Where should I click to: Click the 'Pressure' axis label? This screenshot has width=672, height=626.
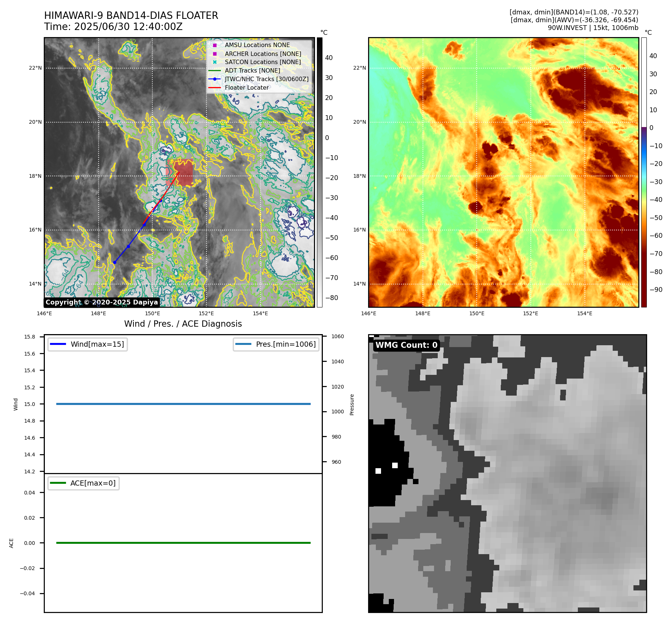coord(352,404)
